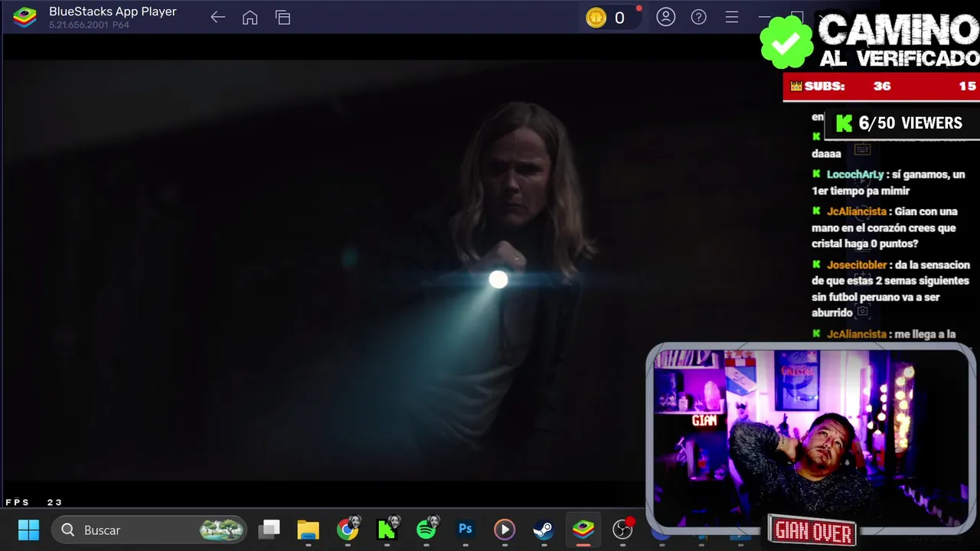Open Task View on the taskbar
The width and height of the screenshot is (980, 551).
[269, 529]
